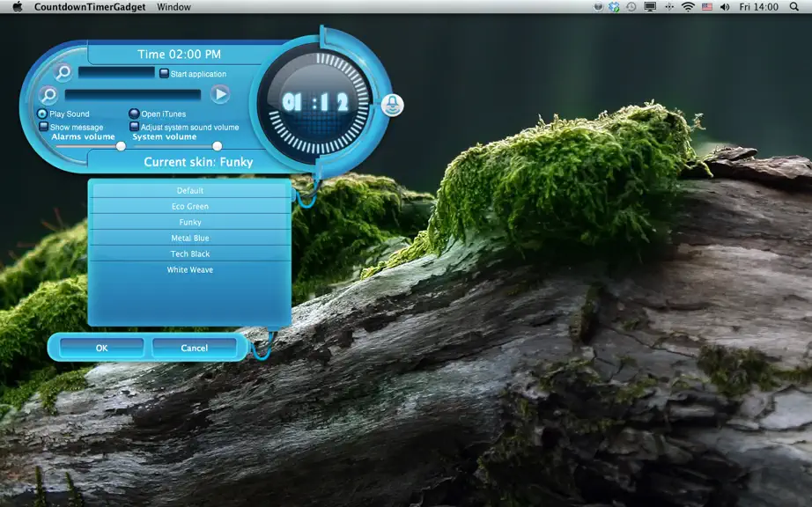Open the Apple menu

tap(17, 7)
